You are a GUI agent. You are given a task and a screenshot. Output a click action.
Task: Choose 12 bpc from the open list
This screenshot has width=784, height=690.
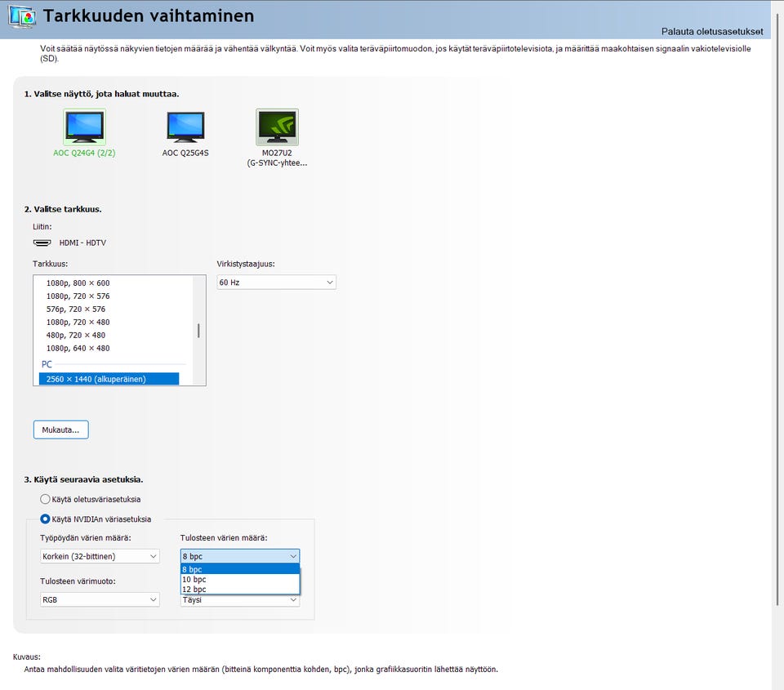point(240,589)
